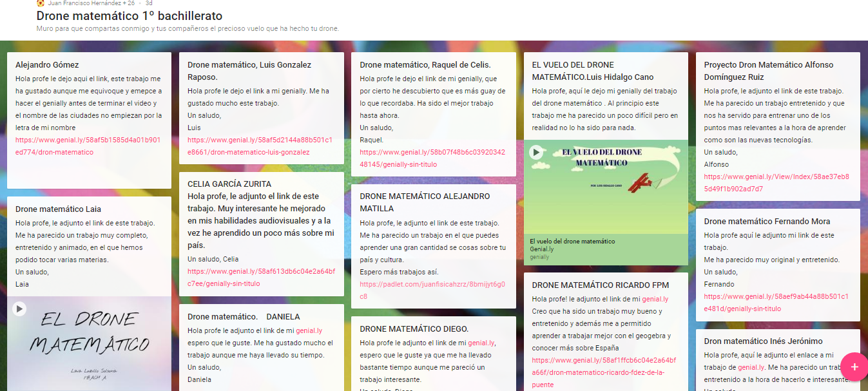The height and width of the screenshot is (391, 868).
Task: Open Ricardo FPM's dron-matematico-ricardo link
Action: (x=604, y=372)
